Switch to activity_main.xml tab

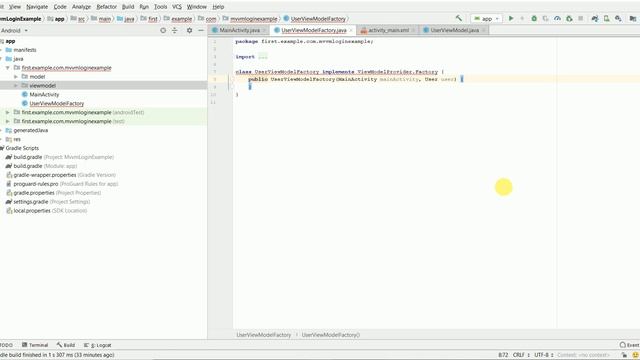388,30
